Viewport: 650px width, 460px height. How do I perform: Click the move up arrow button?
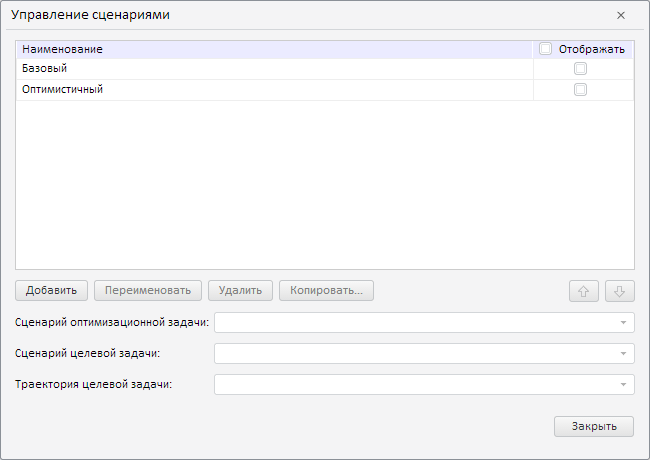[x=584, y=291]
